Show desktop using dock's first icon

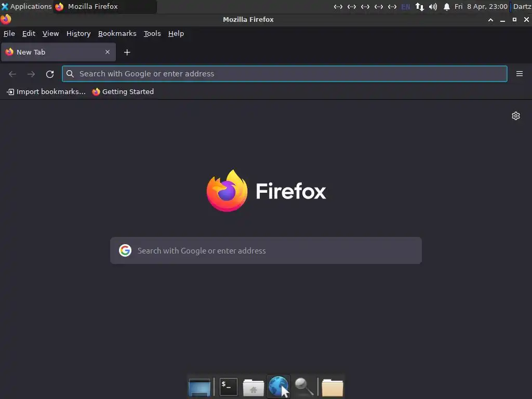[x=199, y=387]
